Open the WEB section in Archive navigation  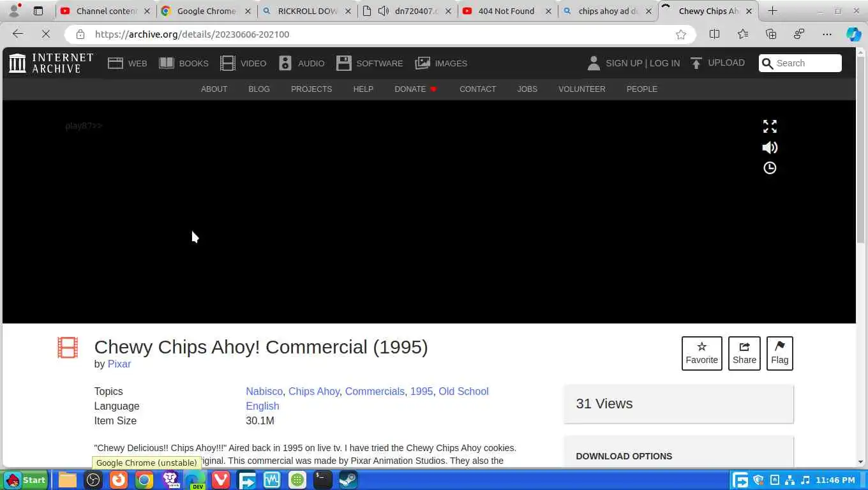click(128, 63)
